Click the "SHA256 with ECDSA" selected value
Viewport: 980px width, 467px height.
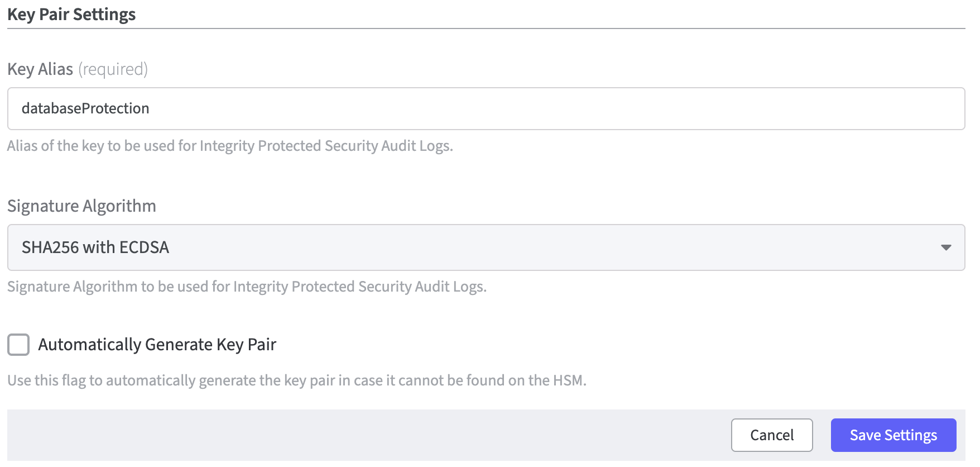(95, 247)
